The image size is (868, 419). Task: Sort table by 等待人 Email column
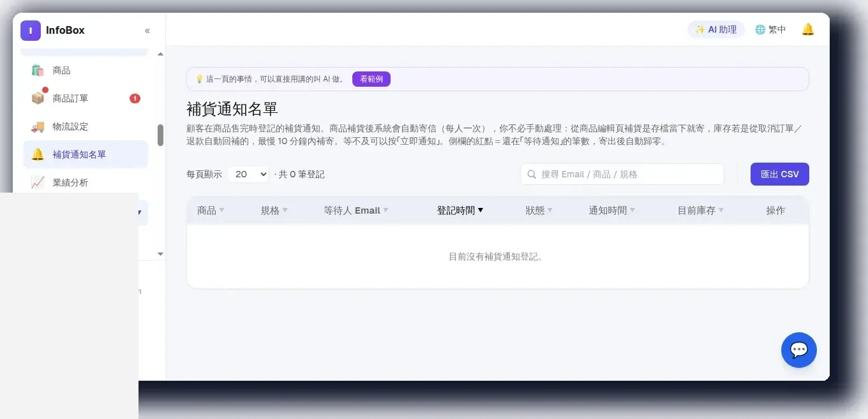pos(355,210)
